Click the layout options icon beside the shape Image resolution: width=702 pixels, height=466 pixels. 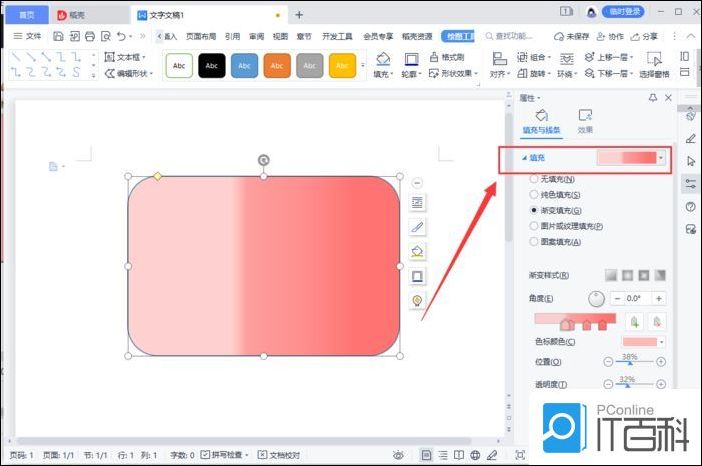417,202
